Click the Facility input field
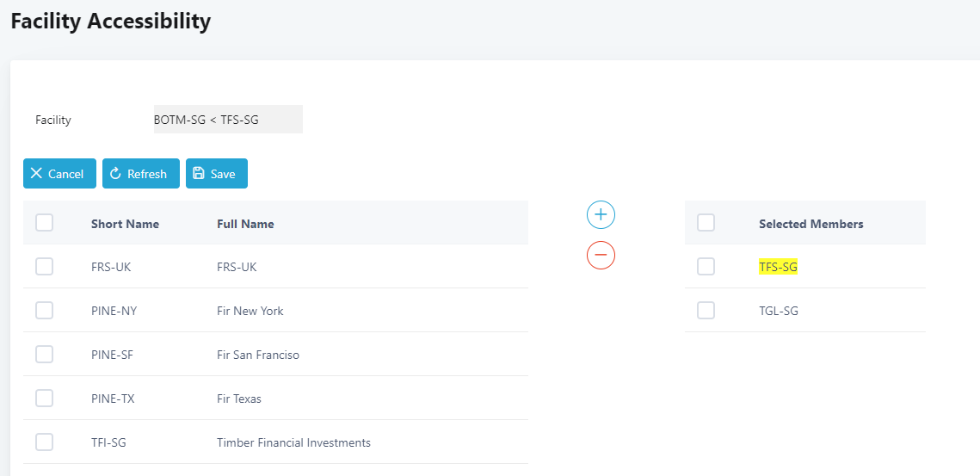980x476 pixels. [227, 120]
